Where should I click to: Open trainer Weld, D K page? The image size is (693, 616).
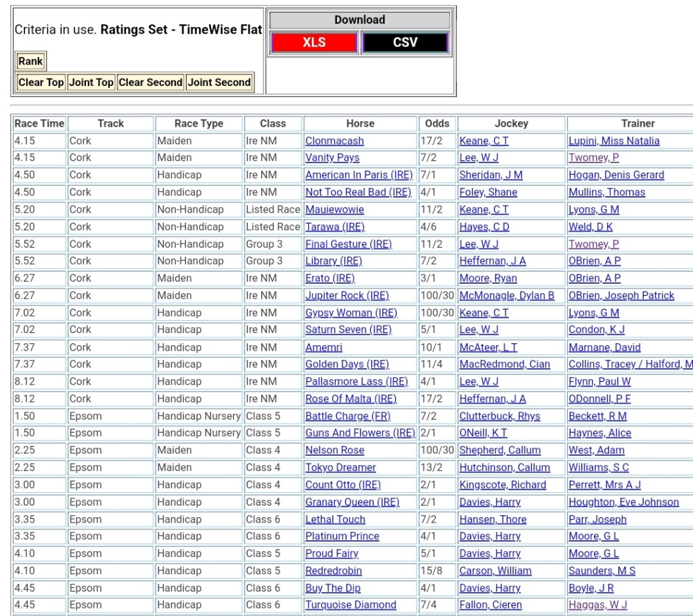click(x=590, y=227)
